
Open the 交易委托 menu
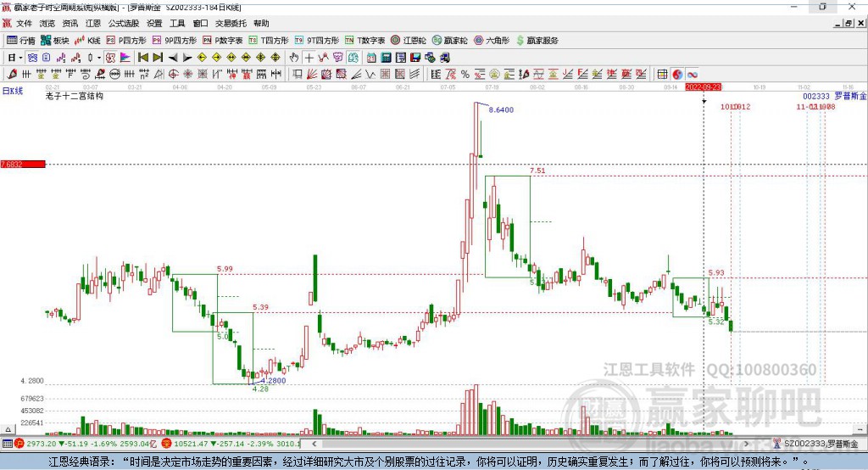pos(231,23)
